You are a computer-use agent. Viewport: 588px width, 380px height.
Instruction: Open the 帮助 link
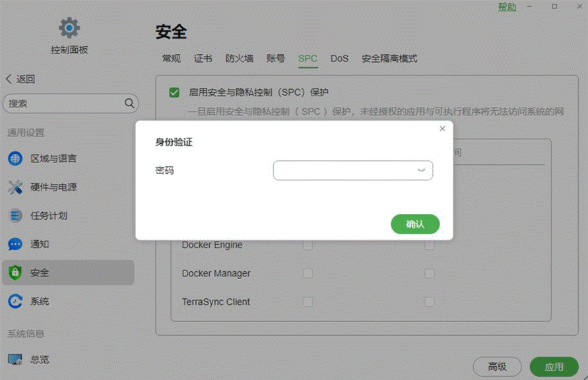click(506, 7)
